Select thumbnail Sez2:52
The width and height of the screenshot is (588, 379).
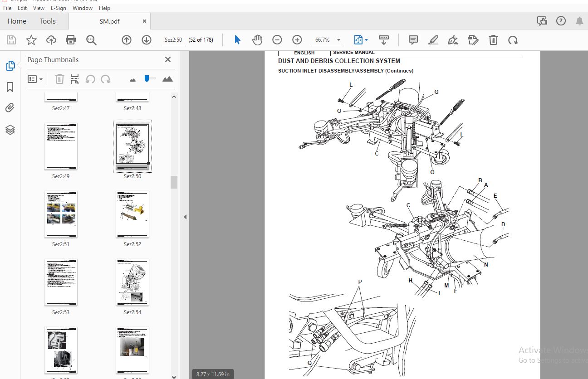point(132,214)
